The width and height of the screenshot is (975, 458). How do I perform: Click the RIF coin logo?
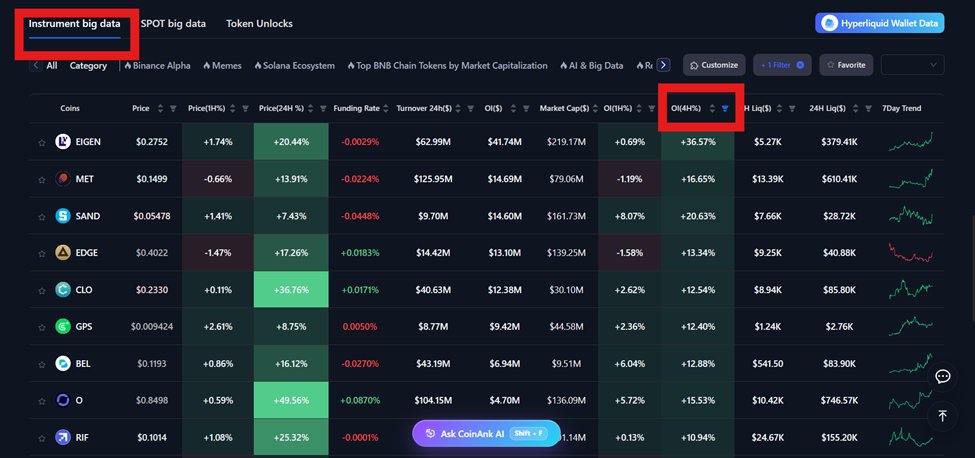[63, 437]
